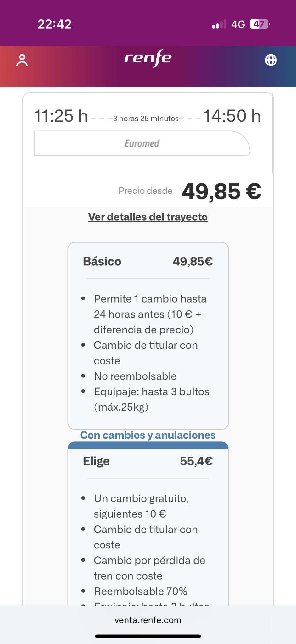Tap the Con cambios y anulaciones label

pos(148,435)
